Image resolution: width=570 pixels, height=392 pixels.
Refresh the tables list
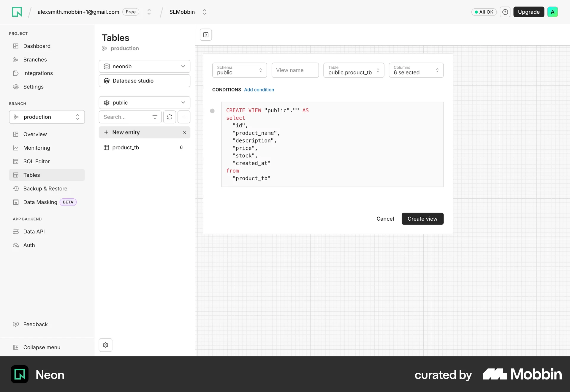click(x=170, y=117)
